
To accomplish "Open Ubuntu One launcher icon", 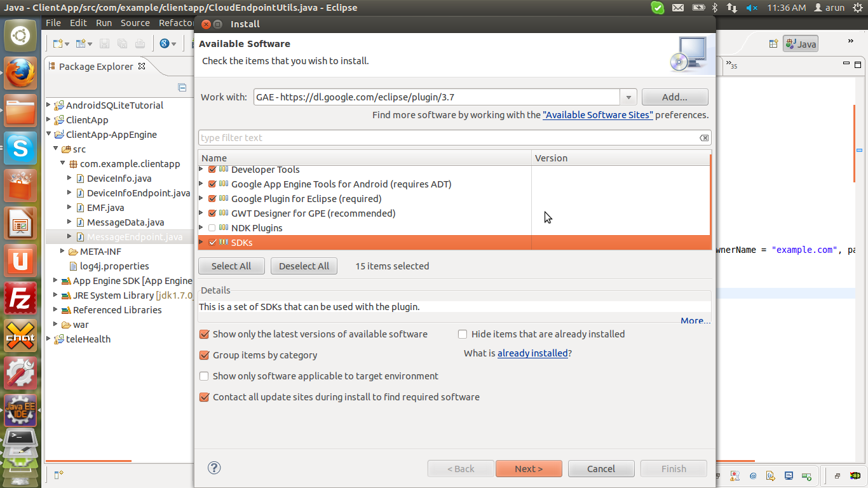I will click(x=20, y=261).
